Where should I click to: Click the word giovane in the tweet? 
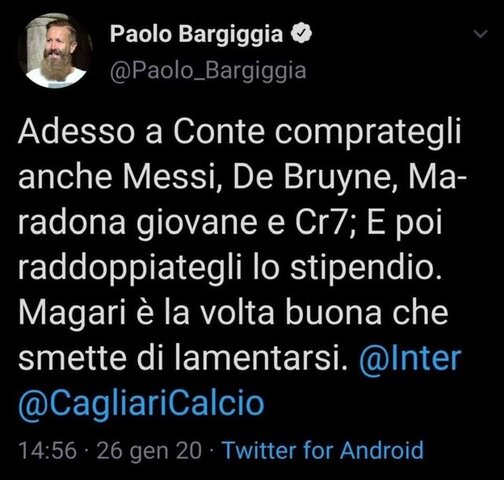(197, 224)
